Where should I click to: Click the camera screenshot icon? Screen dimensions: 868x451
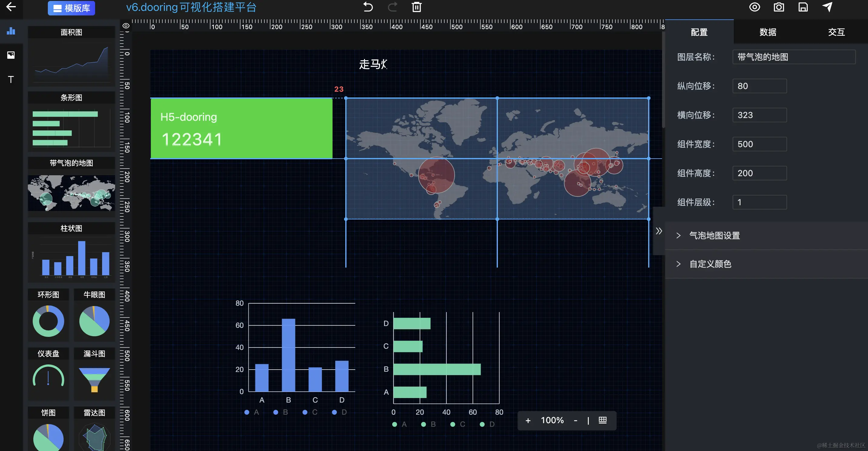coord(779,7)
